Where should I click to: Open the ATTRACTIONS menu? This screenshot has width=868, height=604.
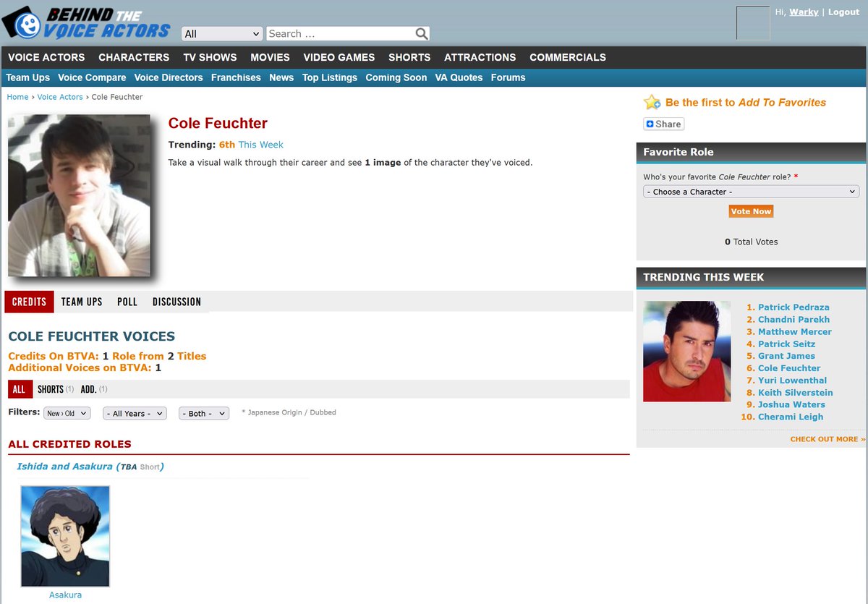480,57
